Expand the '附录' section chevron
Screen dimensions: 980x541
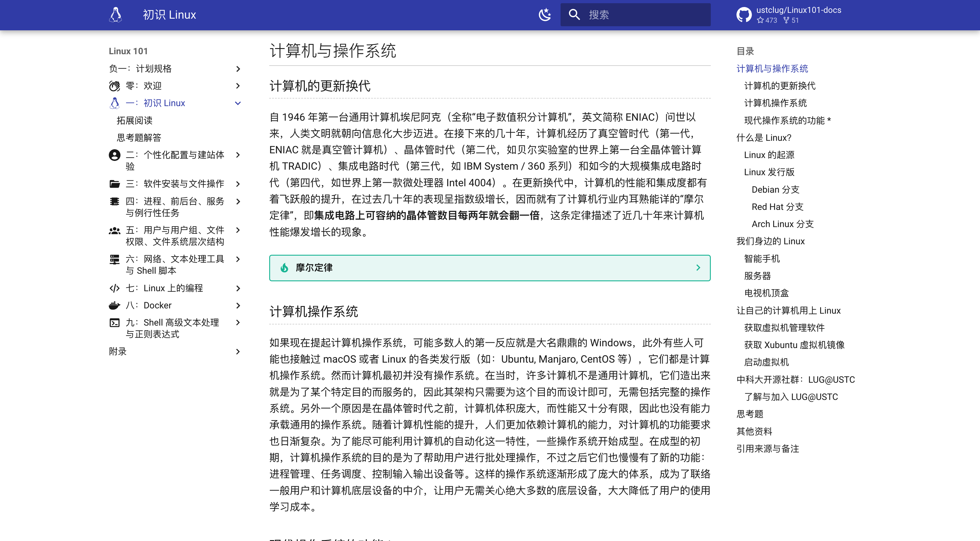click(x=239, y=351)
